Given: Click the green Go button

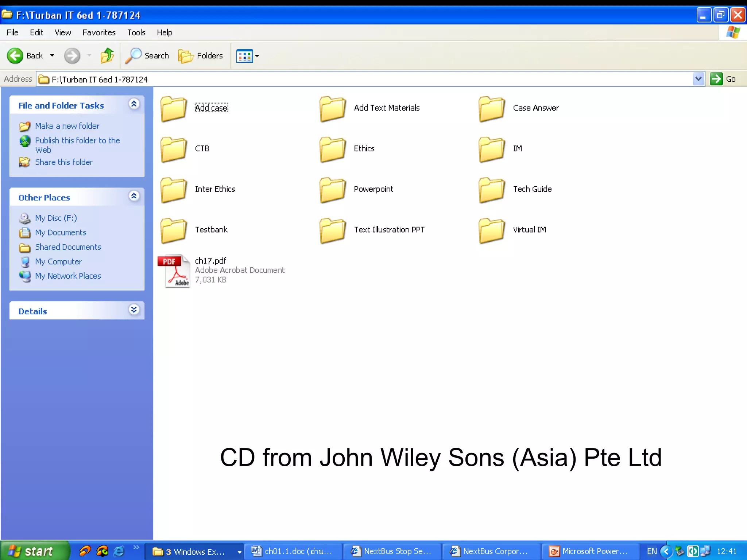Looking at the screenshot, I should (x=723, y=79).
